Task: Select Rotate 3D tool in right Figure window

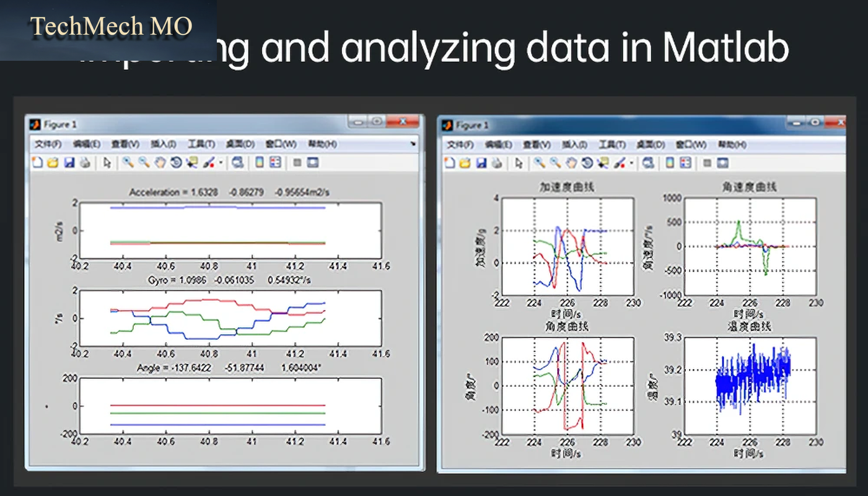Action: (586, 163)
